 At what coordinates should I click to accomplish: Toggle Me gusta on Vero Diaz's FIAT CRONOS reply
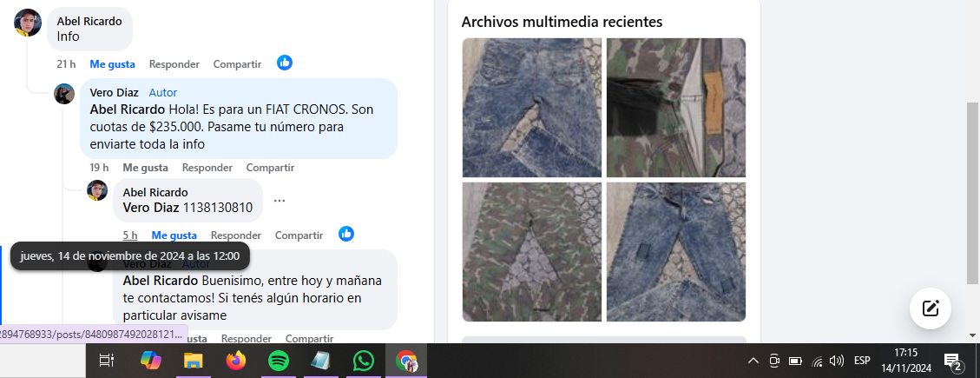click(145, 167)
